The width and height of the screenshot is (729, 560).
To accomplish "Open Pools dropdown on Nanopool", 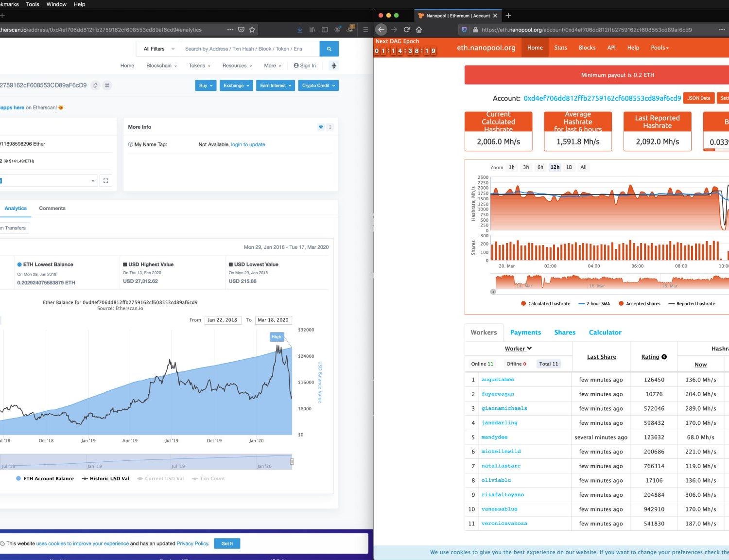I will coord(660,48).
